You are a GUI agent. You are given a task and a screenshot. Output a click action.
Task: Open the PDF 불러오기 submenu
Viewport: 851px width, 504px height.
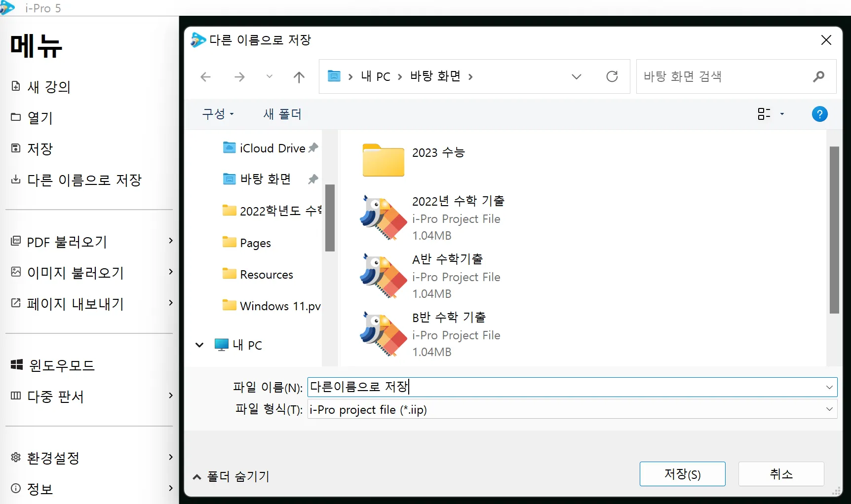click(x=92, y=242)
